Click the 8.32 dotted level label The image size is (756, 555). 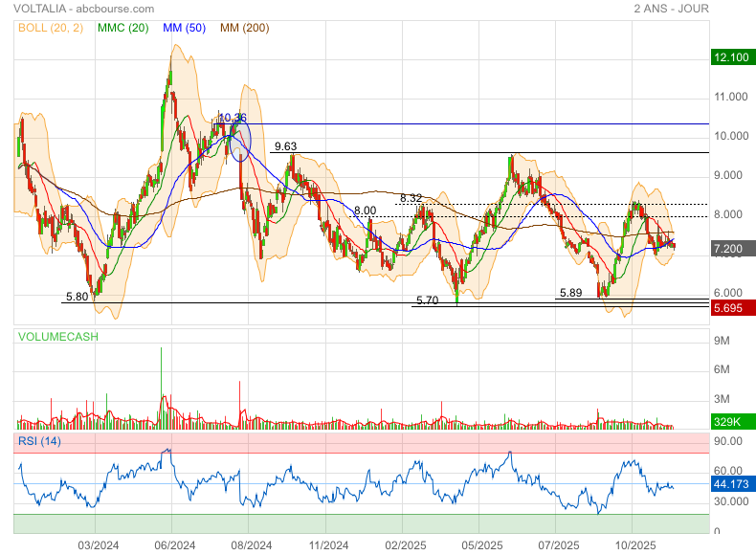[411, 197]
